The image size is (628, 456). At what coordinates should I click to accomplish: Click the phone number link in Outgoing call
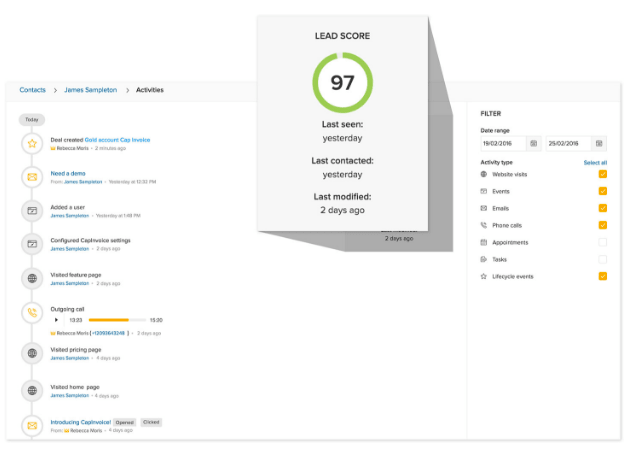(x=109, y=333)
